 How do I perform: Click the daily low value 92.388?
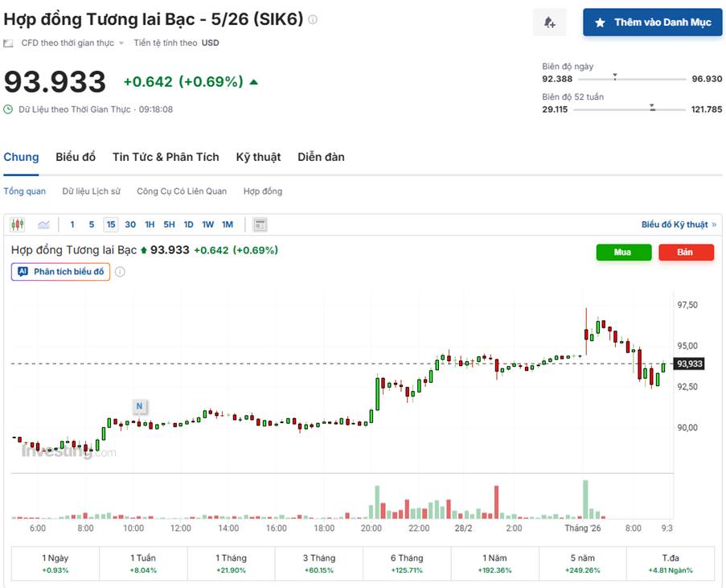point(557,80)
